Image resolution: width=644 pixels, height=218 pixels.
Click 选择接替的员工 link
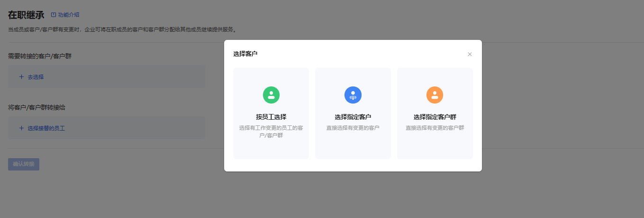click(x=46, y=128)
